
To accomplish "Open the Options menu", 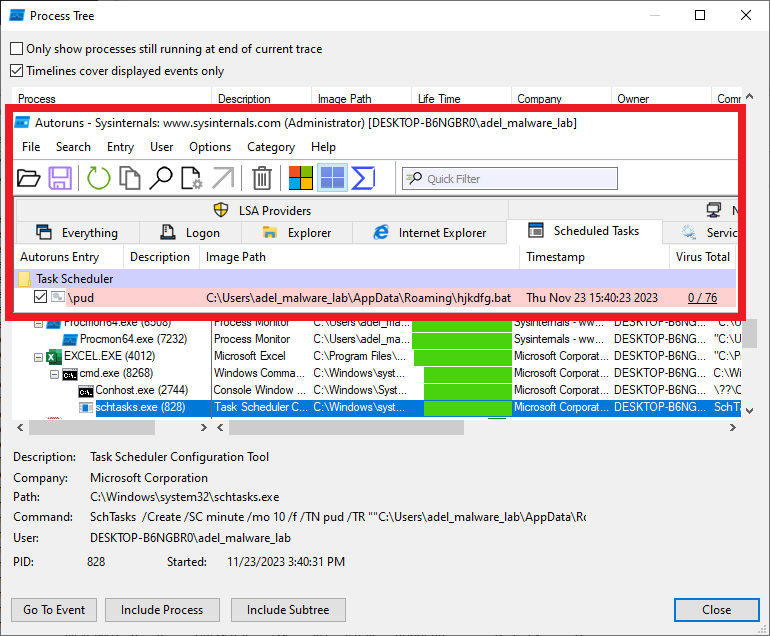I will click(x=210, y=147).
